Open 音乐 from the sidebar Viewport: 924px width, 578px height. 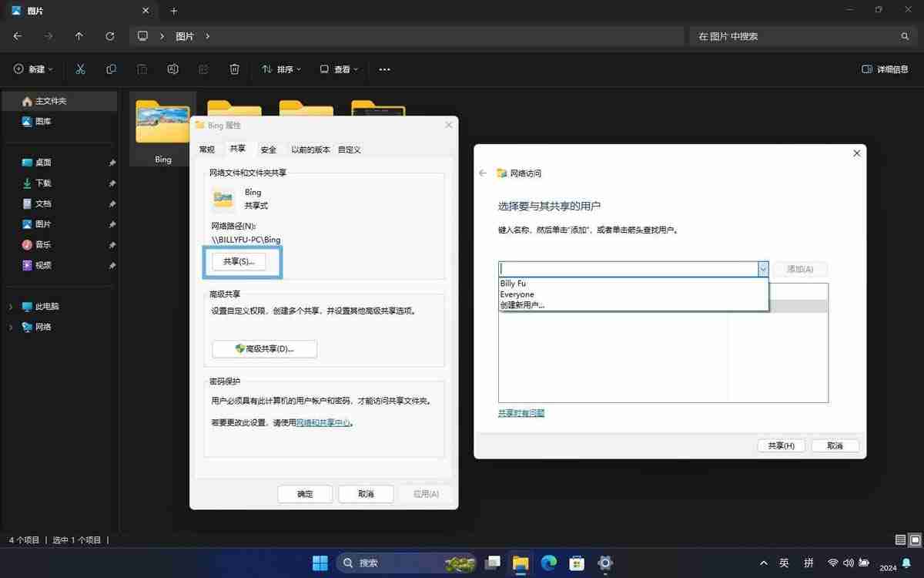[x=42, y=244]
